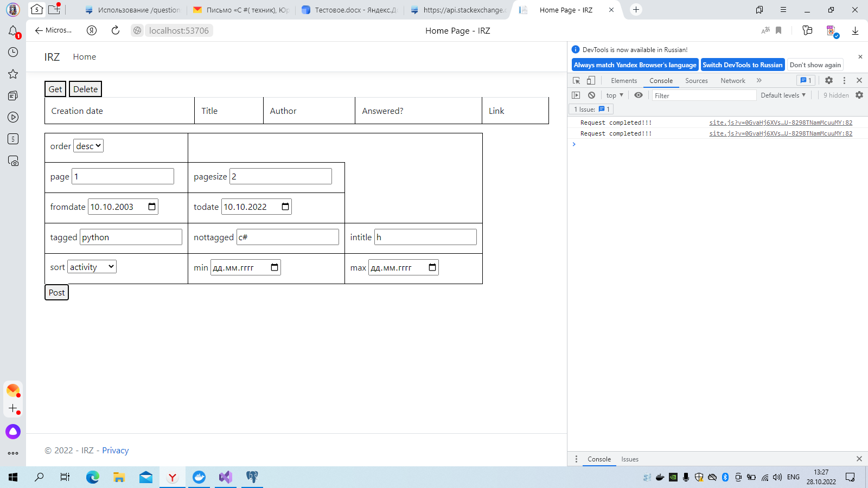Toggle the device emulation toolbar
This screenshot has width=868, height=488.
(591, 80)
